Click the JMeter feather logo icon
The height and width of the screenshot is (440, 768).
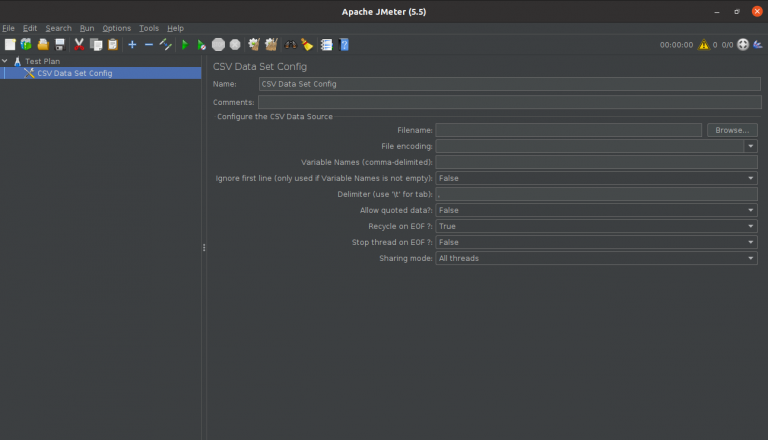click(x=758, y=45)
